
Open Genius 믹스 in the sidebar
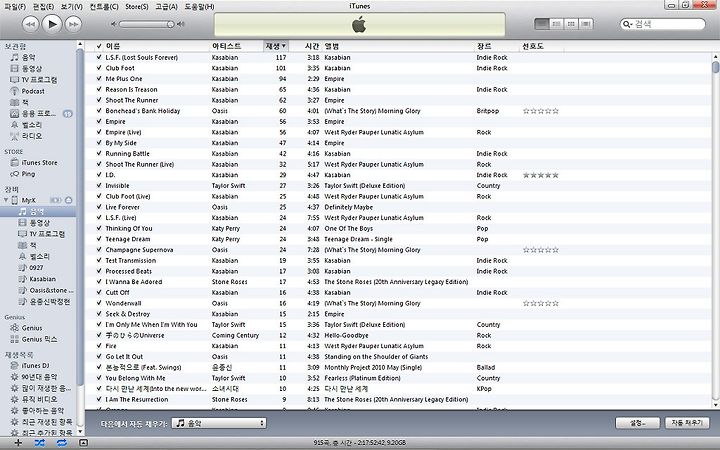click(x=39, y=339)
